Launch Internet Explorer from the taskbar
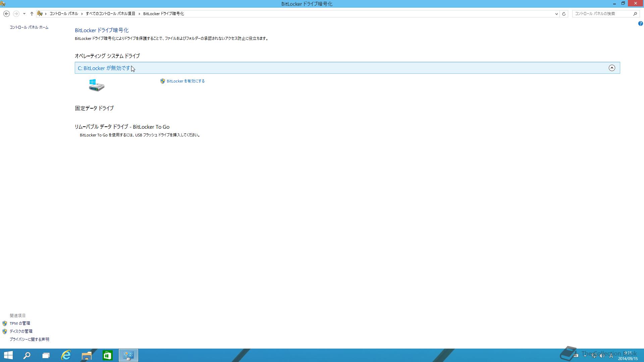This screenshot has width=644, height=362. tap(66, 355)
